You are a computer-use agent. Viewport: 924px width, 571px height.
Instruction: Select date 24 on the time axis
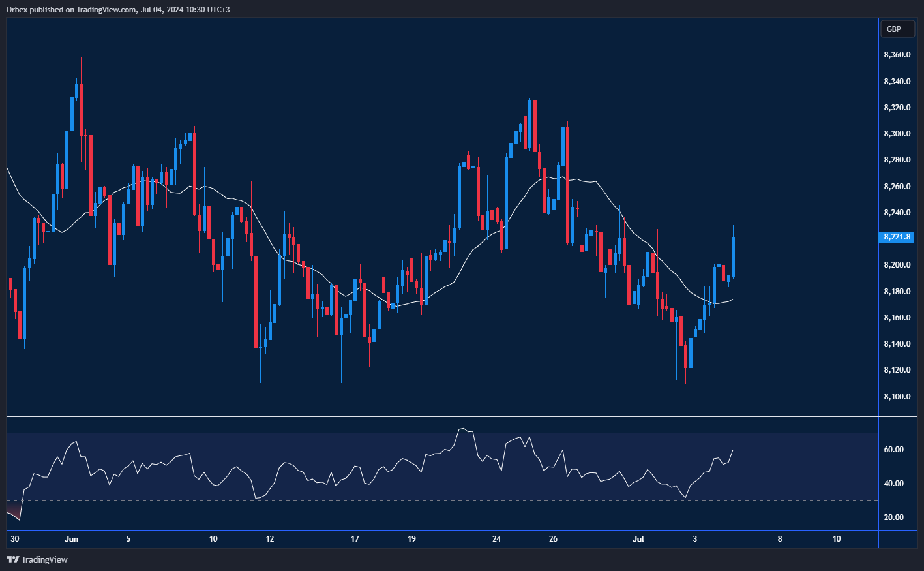point(496,539)
